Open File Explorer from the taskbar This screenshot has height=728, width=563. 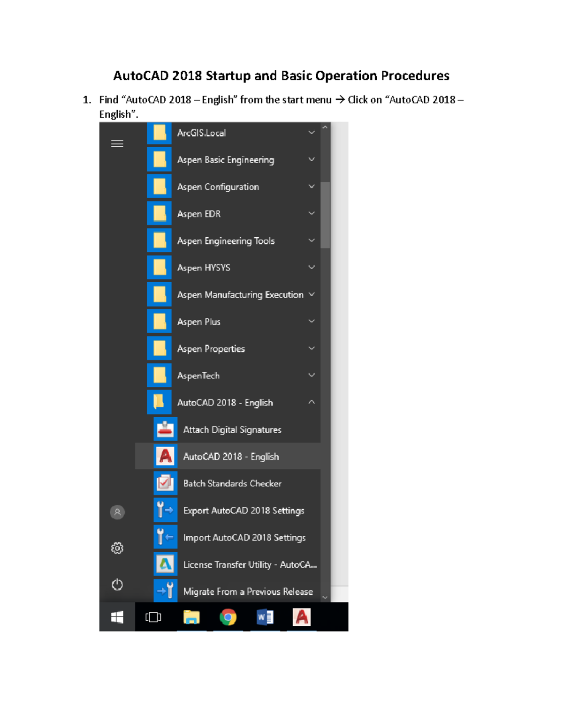point(191,617)
